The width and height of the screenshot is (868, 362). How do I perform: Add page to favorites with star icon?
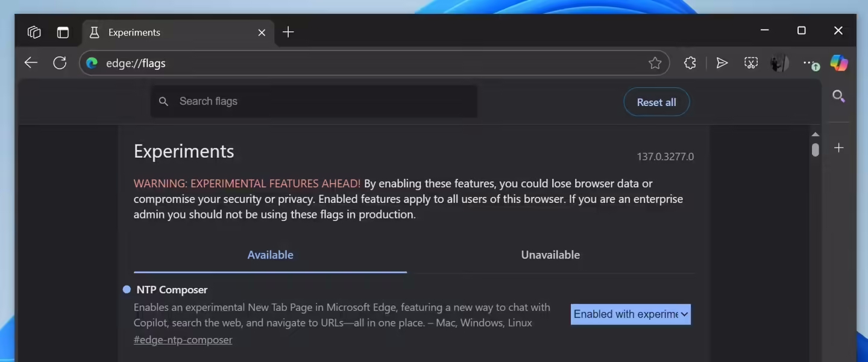(x=655, y=63)
